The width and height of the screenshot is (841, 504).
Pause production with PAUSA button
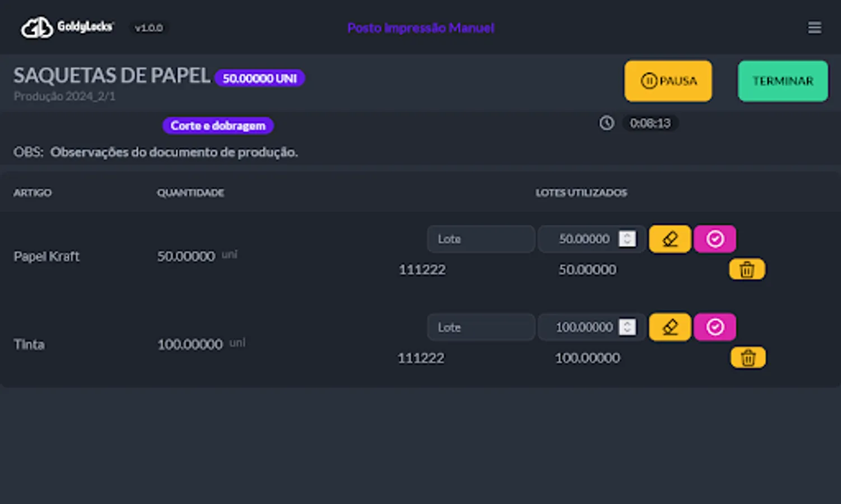tap(668, 81)
